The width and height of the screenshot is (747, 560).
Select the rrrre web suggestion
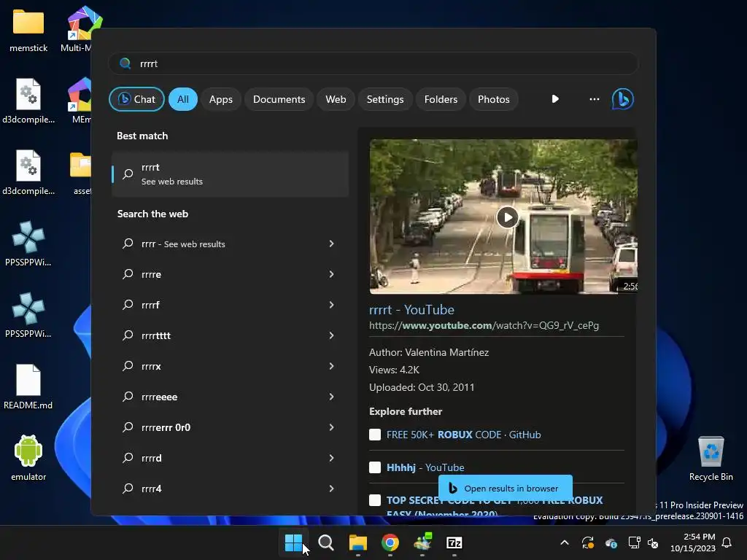pos(230,274)
